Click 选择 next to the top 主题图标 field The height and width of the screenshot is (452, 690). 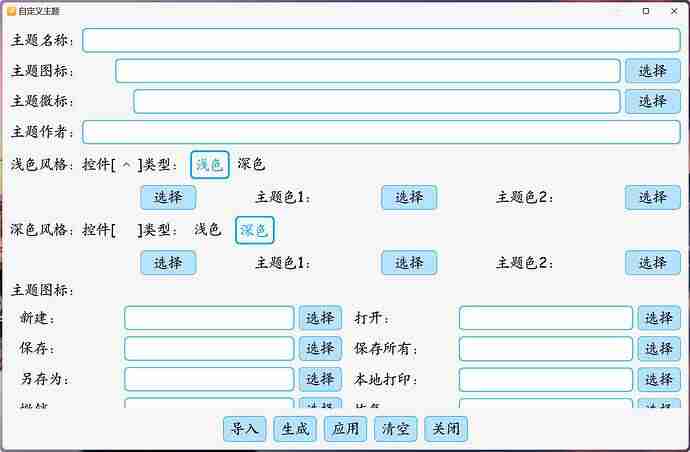653,71
